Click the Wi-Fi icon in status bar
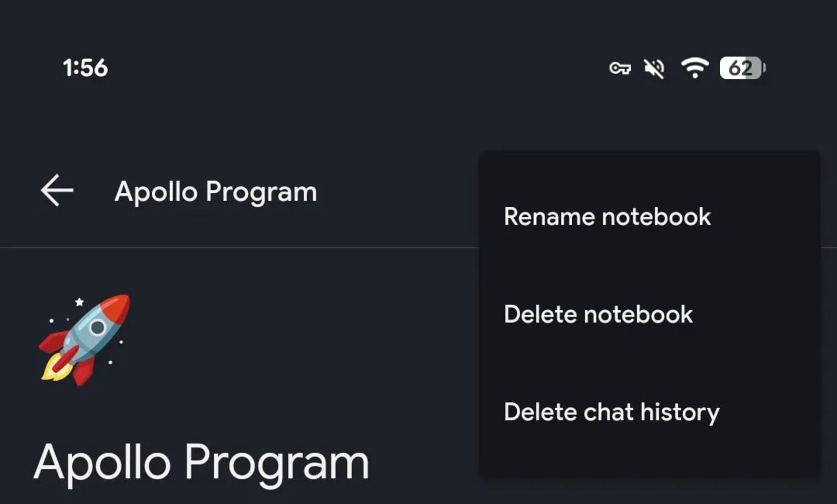Screen dimensions: 837x504 point(695,68)
